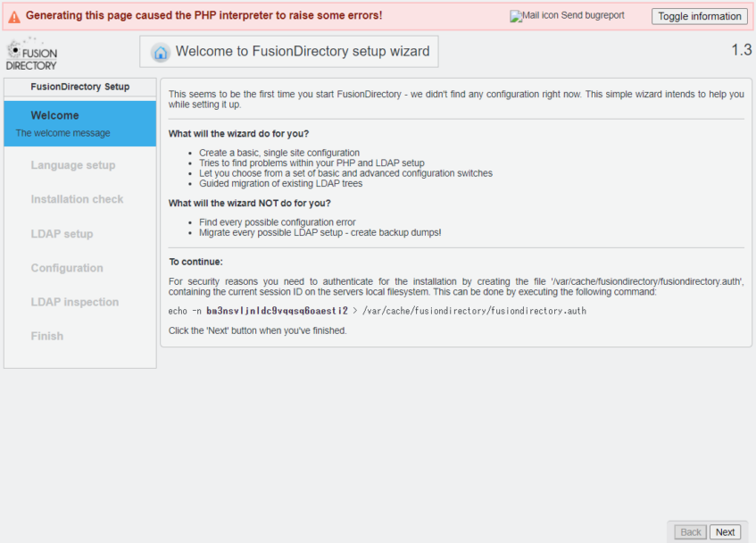Select the LDAP setup step

[62, 234]
